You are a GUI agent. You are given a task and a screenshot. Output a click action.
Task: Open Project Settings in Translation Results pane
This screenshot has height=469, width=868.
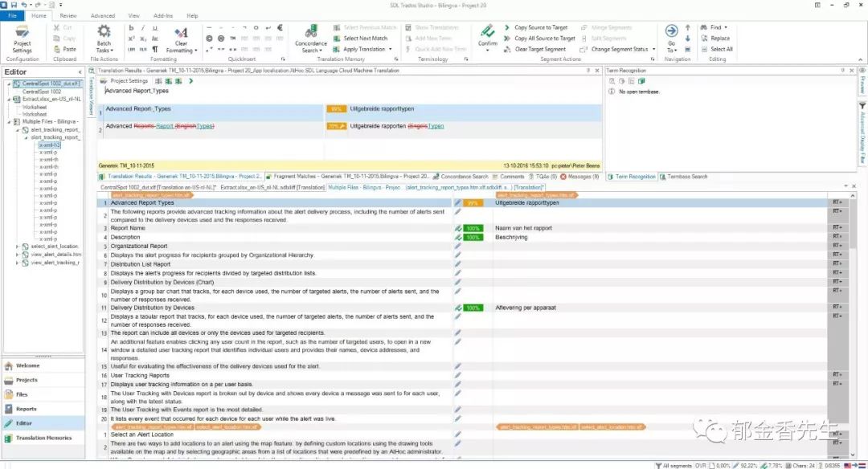point(124,81)
